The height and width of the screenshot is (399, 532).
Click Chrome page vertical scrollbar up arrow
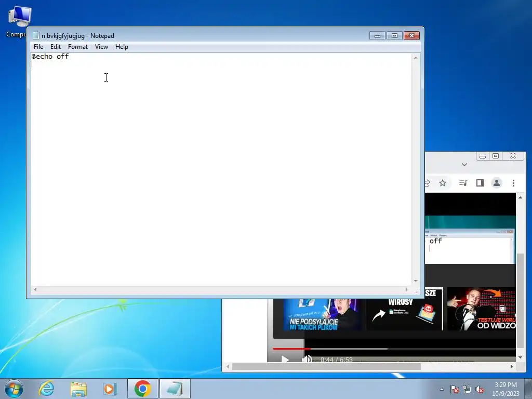[520, 197]
